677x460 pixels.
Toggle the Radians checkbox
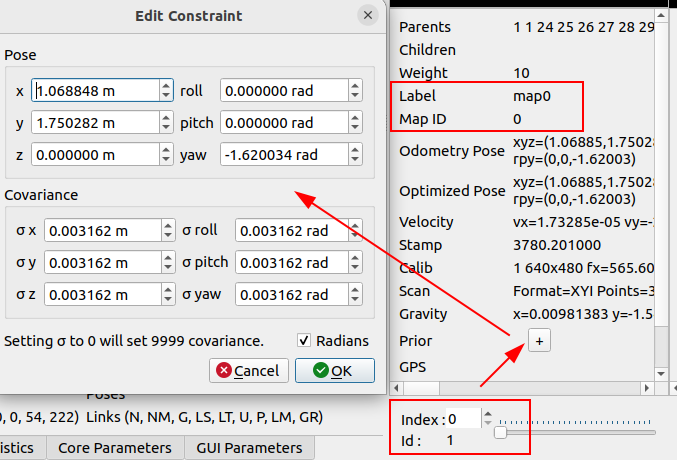[x=305, y=340]
